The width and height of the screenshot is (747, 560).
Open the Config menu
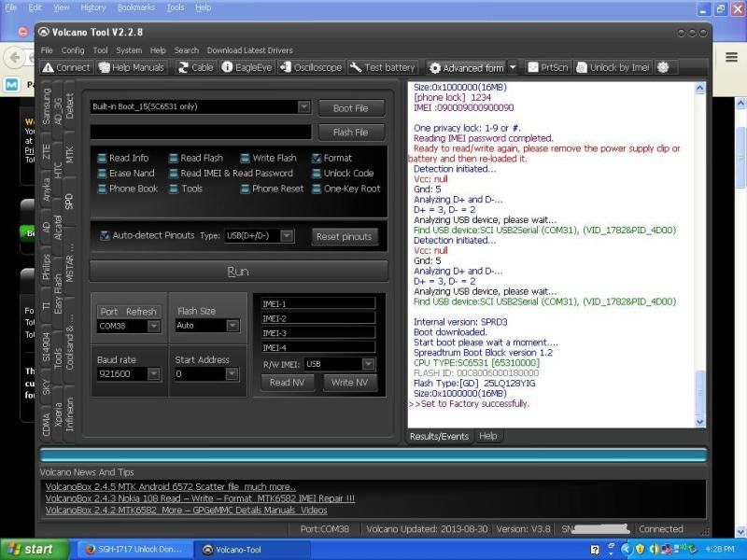click(x=73, y=50)
